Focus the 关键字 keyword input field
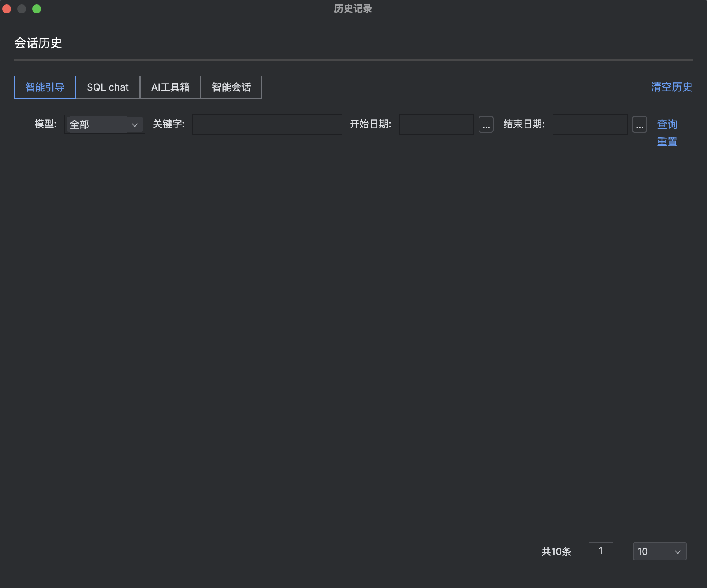707x588 pixels. pyautogui.click(x=267, y=124)
